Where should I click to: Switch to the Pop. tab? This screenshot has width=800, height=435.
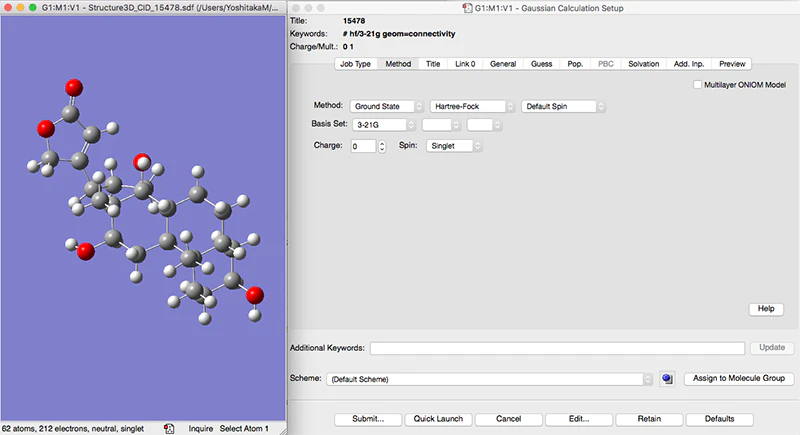pyautogui.click(x=575, y=64)
